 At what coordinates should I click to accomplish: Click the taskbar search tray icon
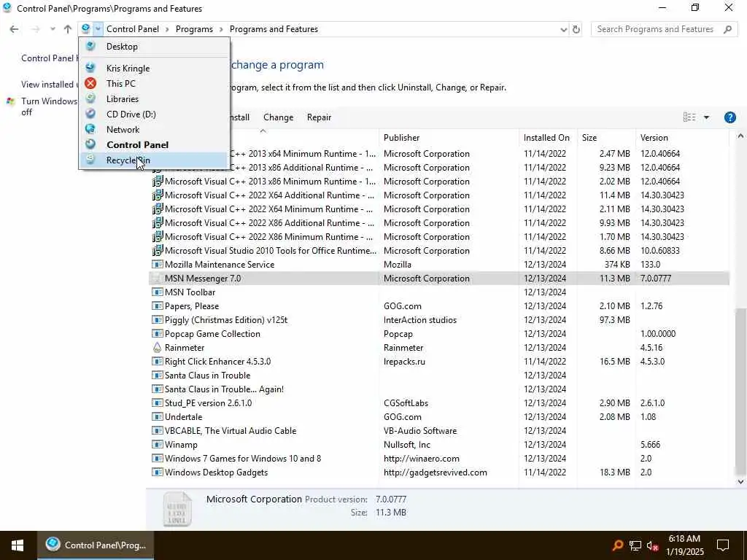click(617, 545)
